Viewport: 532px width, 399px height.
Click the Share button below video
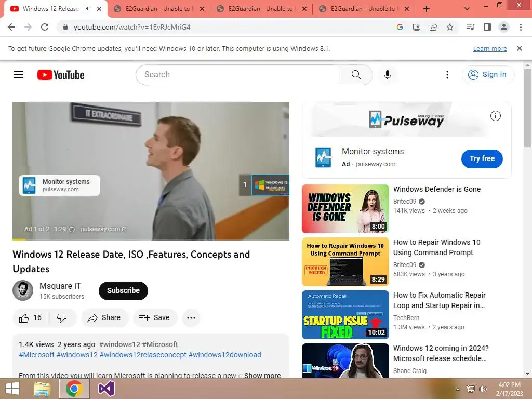[104, 318]
